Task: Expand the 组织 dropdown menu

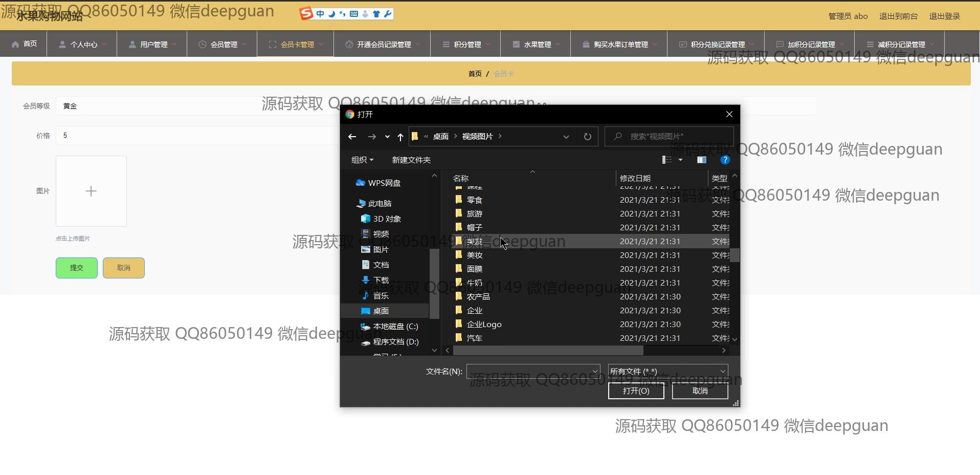Action: (x=362, y=160)
